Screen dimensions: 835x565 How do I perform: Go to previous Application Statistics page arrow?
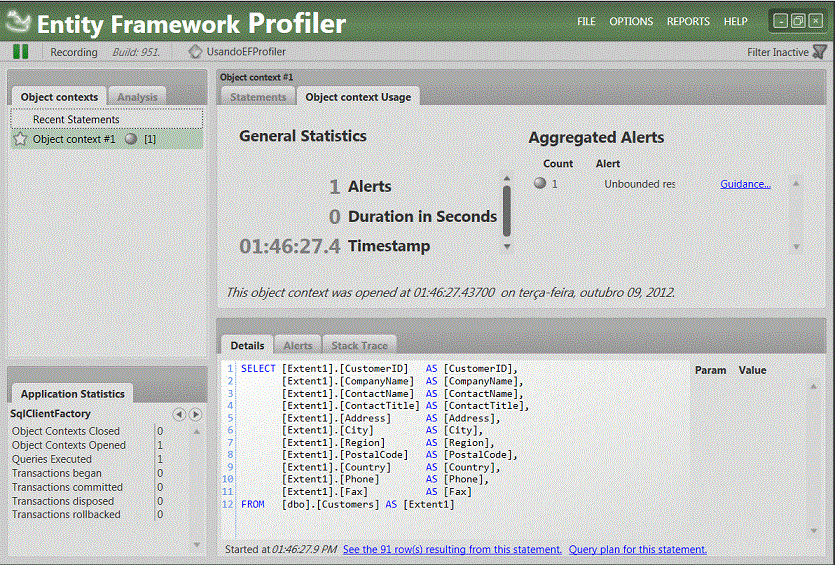179,414
